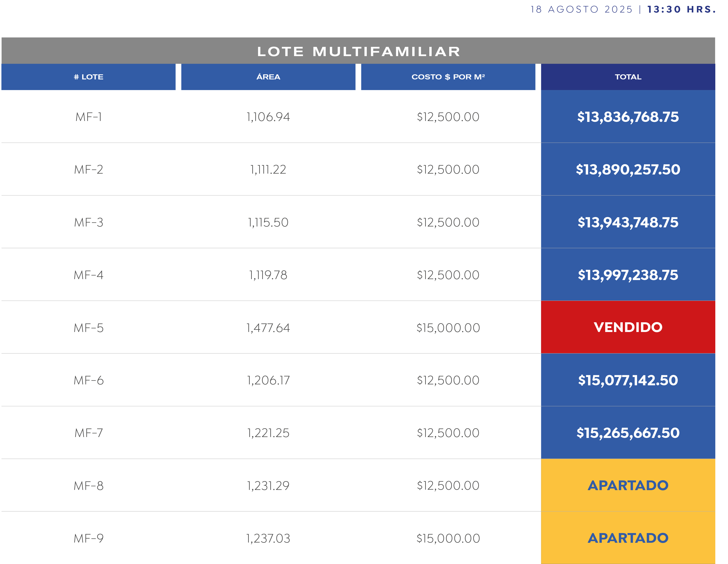
Task: Click the LOTE MULTIFAMILIAR title banner
Action: pyautogui.click(x=358, y=51)
